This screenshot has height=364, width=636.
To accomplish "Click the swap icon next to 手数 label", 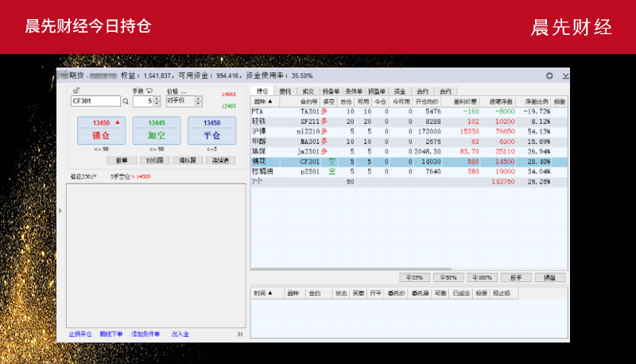I will (x=149, y=91).
